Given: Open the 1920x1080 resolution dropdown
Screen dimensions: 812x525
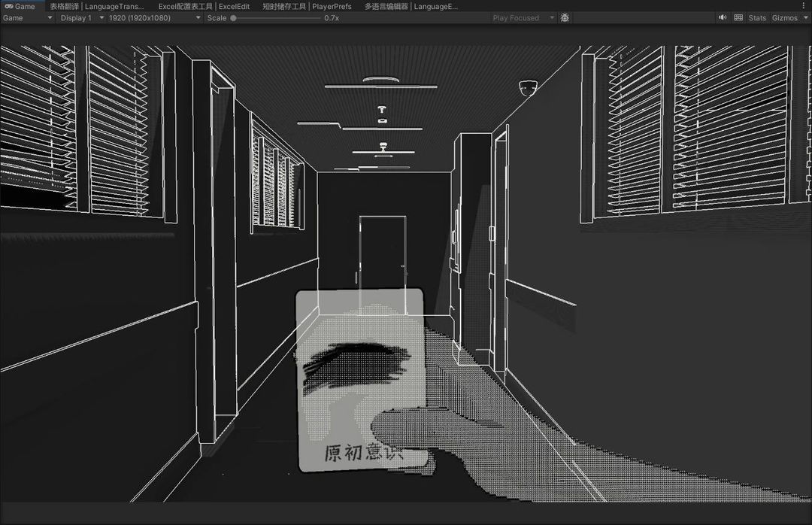Looking at the screenshot, I should tap(154, 17).
